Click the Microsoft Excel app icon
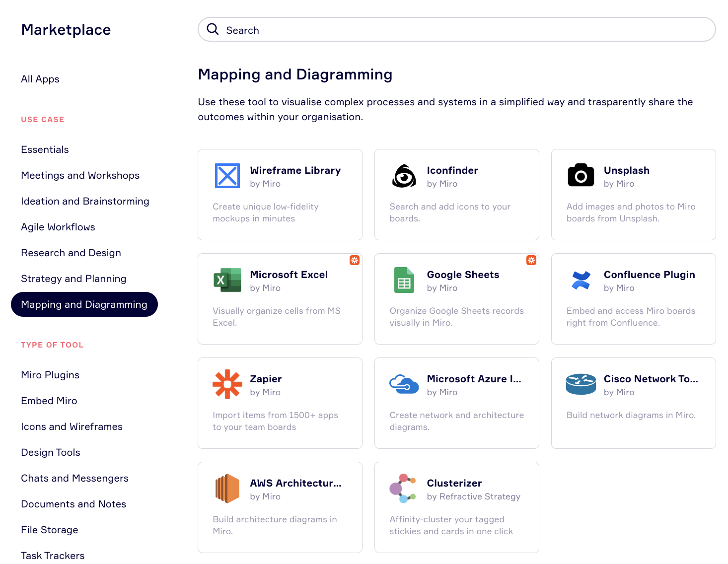The width and height of the screenshot is (728, 564). coord(227,280)
